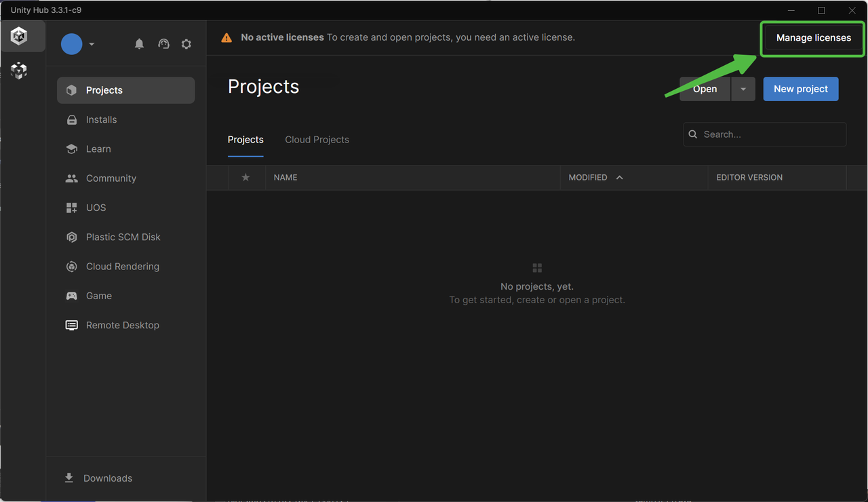The width and height of the screenshot is (868, 502).
Task: Open the Downloads panel at sidebar bottom
Action: click(x=107, y=478)
